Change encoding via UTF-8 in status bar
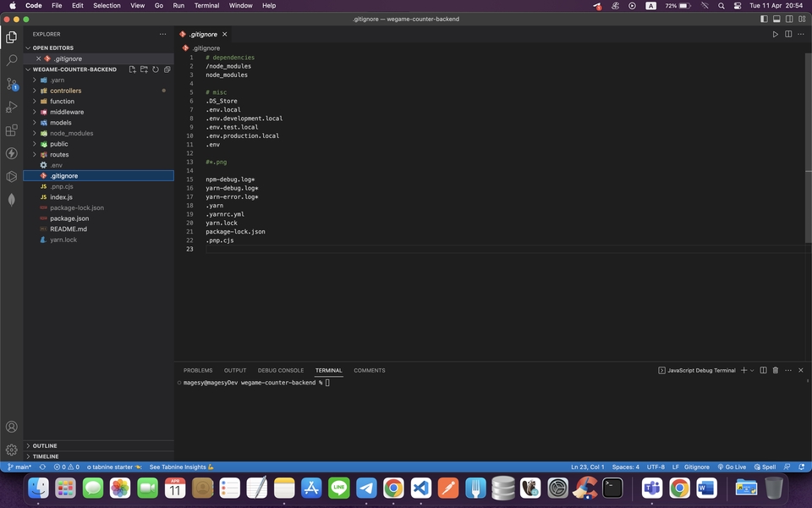Screen dimensions: 812x508 (x=656, y=467)
